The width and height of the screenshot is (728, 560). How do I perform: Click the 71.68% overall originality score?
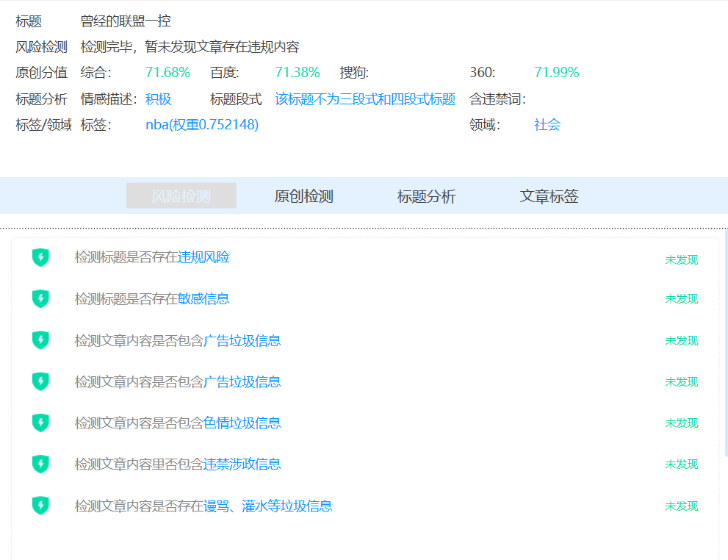click(x=167, y=73)
